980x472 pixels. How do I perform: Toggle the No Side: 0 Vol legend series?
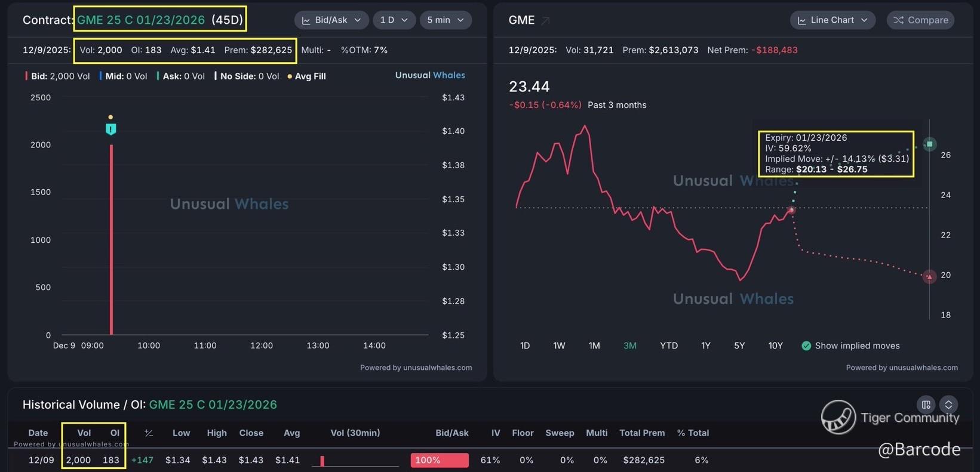[247, 76]
